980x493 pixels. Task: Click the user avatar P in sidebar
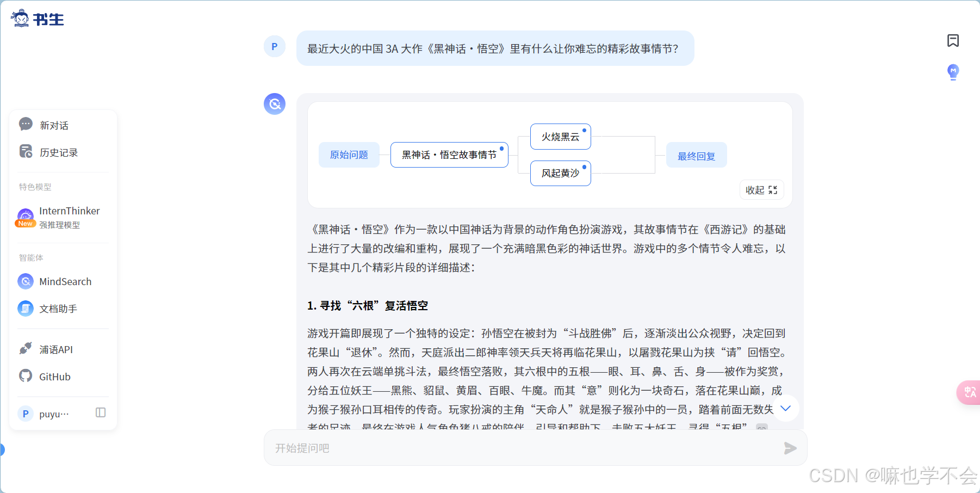[x=26, y=414]
